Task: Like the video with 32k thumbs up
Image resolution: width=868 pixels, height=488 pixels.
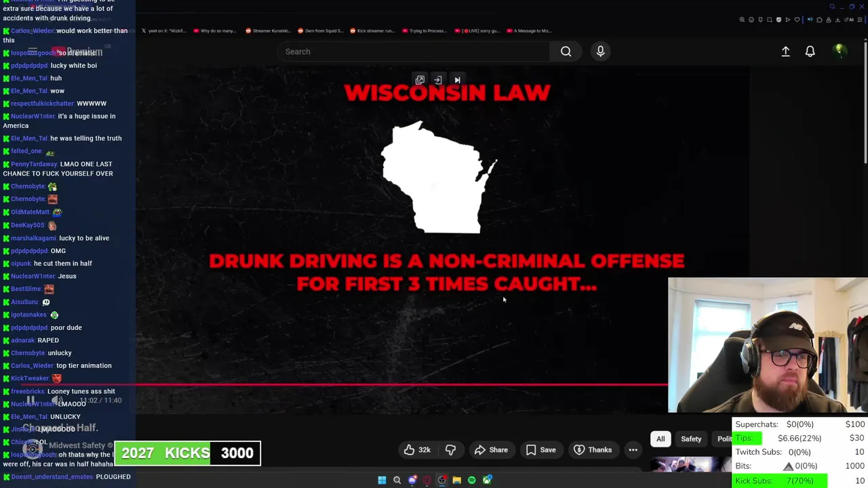Action: (418, 450)
